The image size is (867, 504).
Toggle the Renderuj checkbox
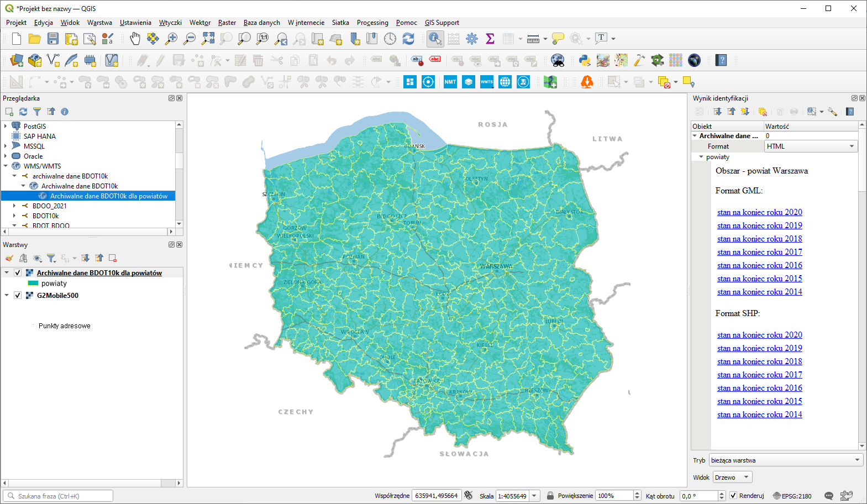733,496
